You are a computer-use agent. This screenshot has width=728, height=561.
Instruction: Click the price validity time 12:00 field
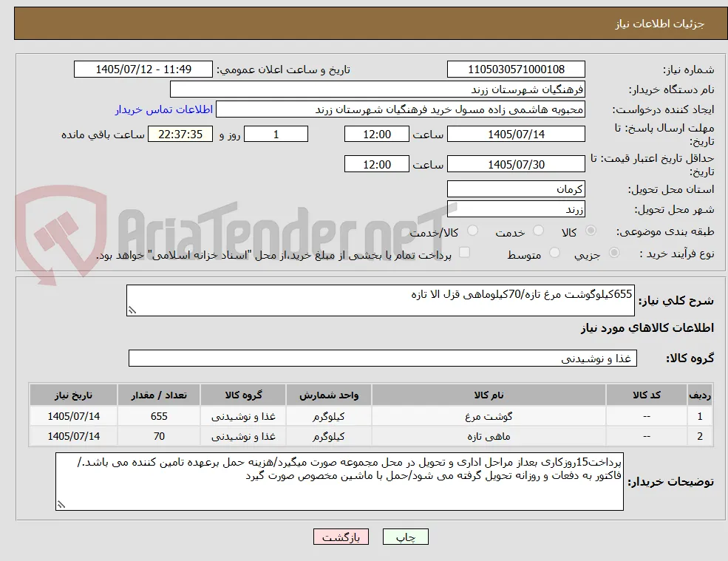(x=376, y=164)
